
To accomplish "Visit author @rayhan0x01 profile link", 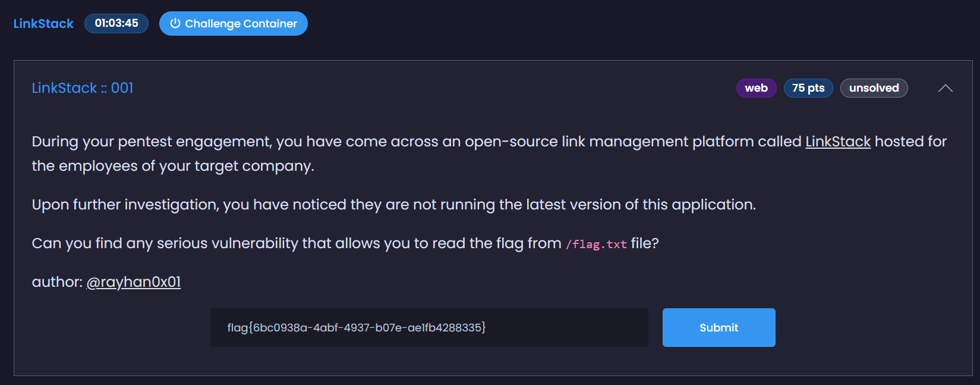I will (134, 282).
